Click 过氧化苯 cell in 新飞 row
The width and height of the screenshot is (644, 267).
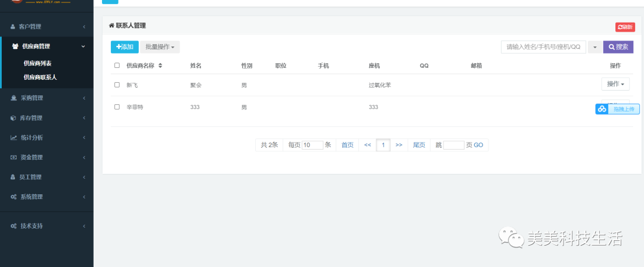coord(380,85)
